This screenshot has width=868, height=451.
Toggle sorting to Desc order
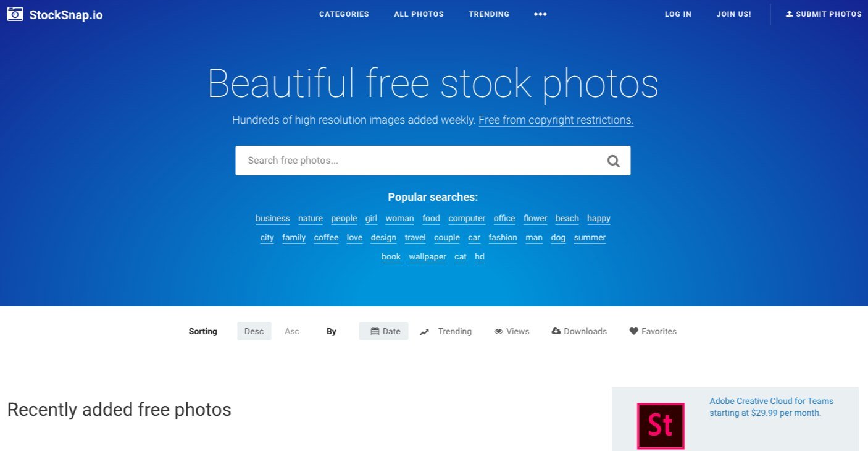click(x=254, y=331)
